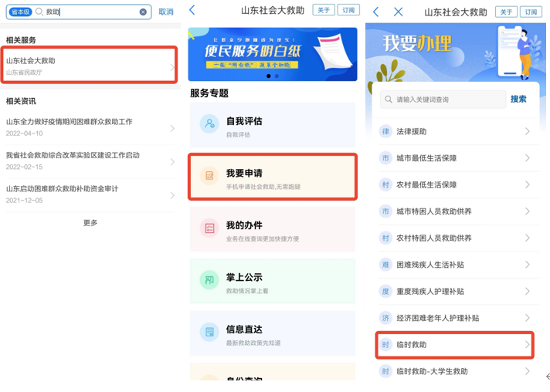
Task: Tap the 自我评估 person icon
Action: (209, 124)
